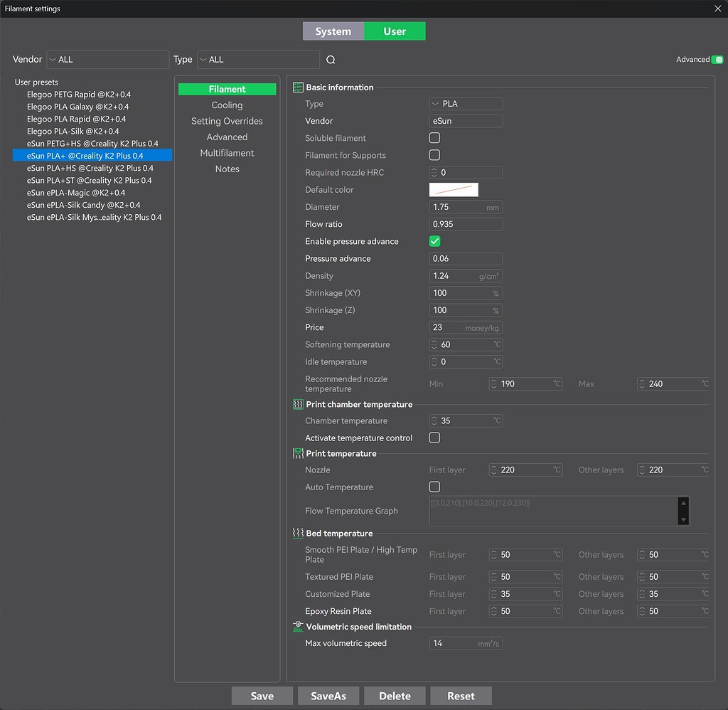Check Activate temperature control box

434,438
